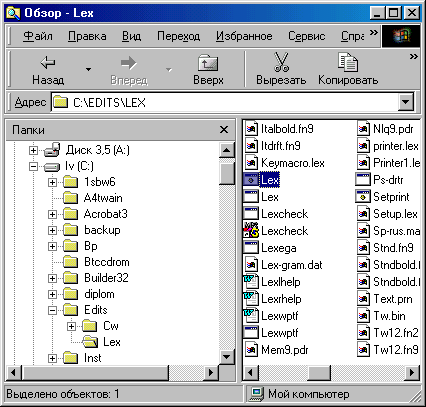Go up one level with Вверх
The height and width of the screenshot is (407, 426).
(208, 70)
